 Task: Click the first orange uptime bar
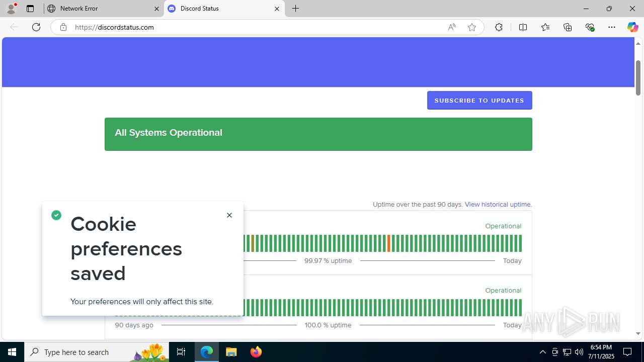(253, 243)
